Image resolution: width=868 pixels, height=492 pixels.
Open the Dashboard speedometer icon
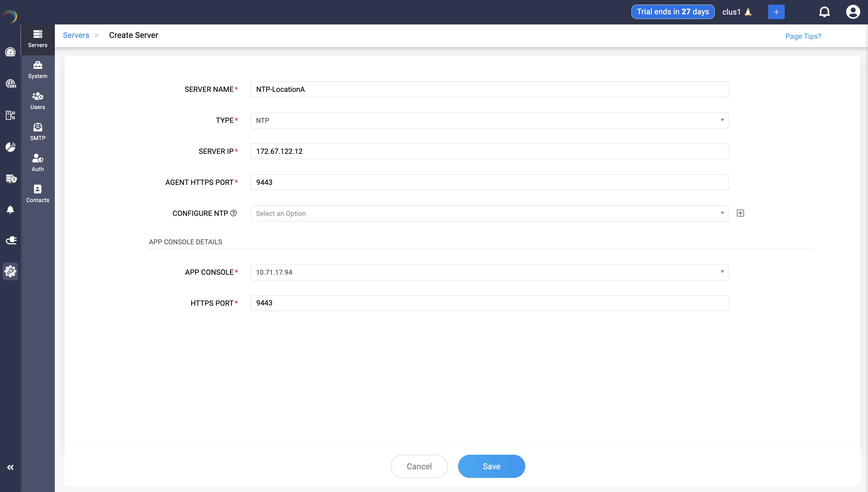[x=10, y=52]
